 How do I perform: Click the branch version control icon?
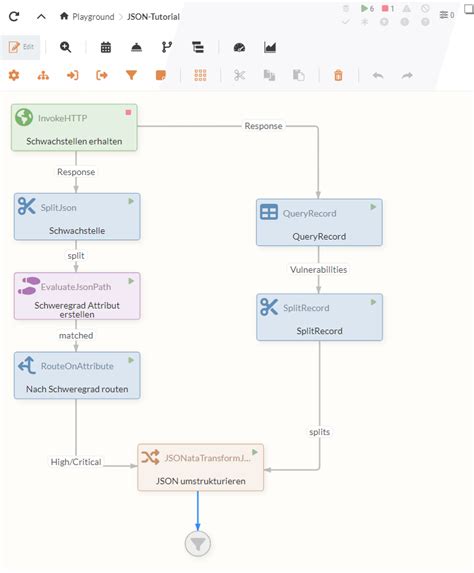(167, 47)
